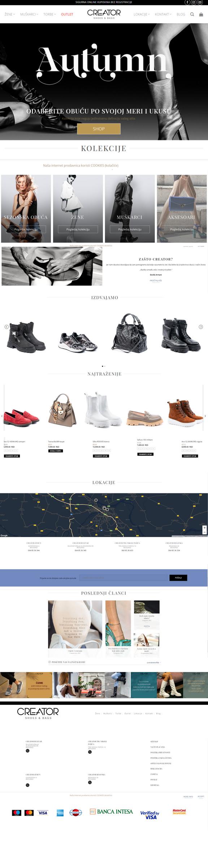Expand the LOKACIJE dropdown menu
Screen dimensions: 208x868
click(x=142, y=14)
